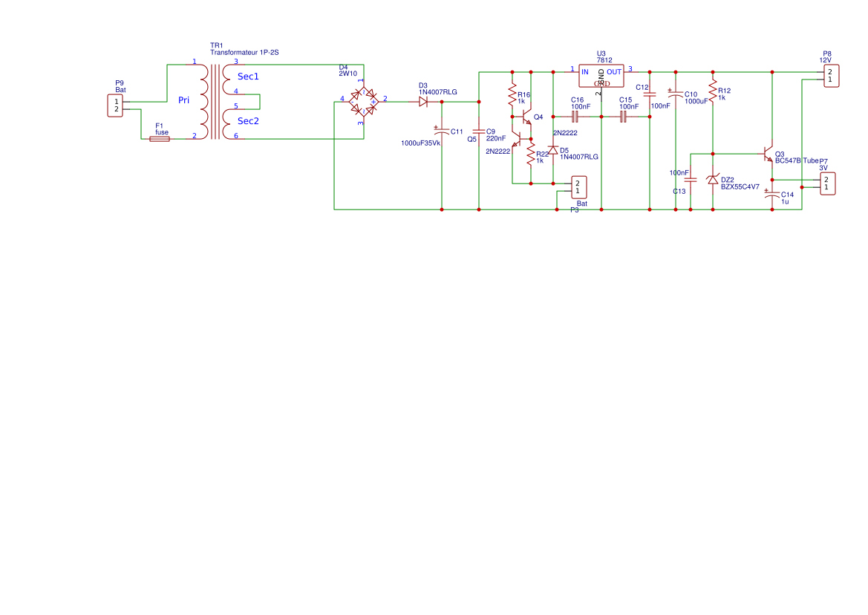Click the '1u' value under C14
The height and width of the screenshot is (615, 868).
[x=785, y=202]
